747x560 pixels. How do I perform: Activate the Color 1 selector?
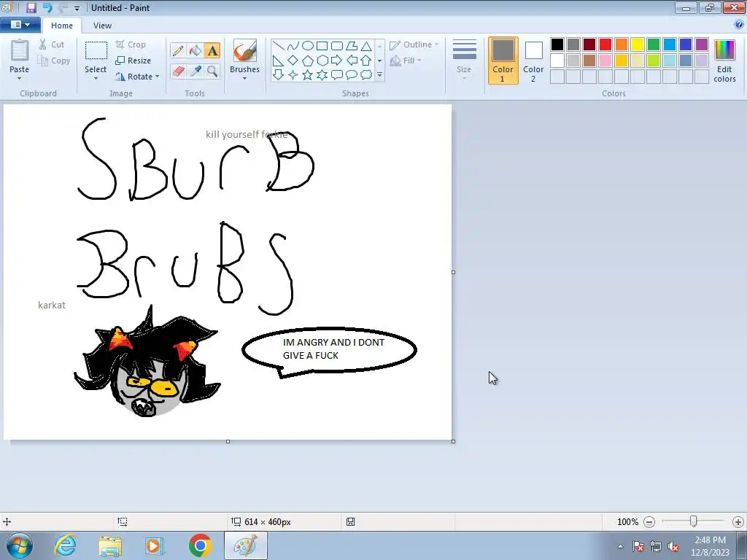point(503,61)
